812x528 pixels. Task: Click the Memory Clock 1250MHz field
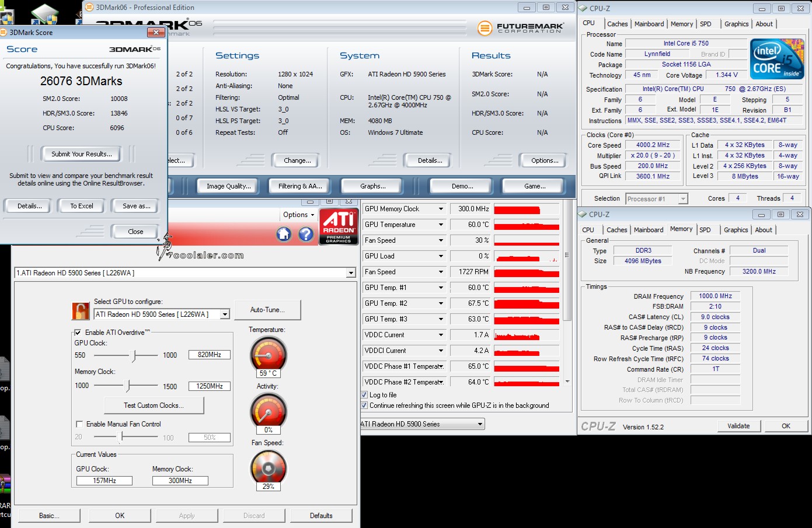tap(210, 386)
